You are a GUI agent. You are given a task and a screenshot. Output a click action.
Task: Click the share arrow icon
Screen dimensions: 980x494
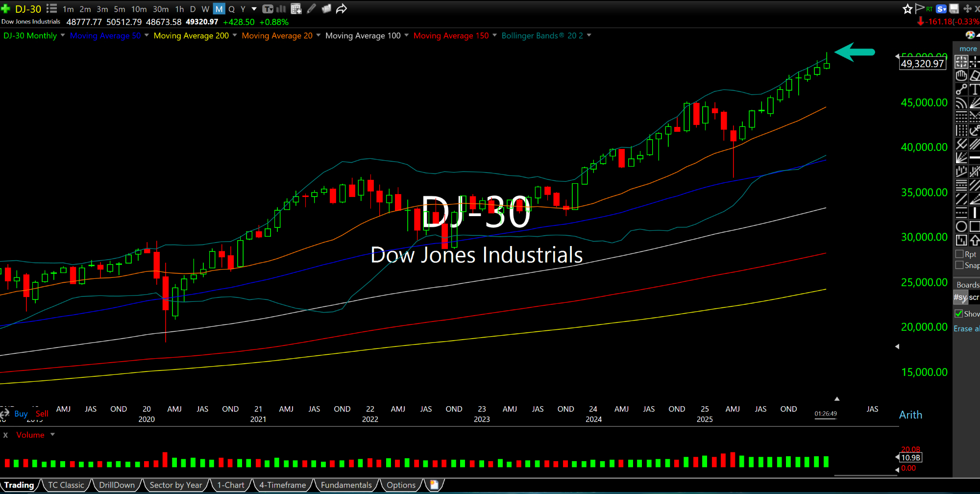pos(342,9)
